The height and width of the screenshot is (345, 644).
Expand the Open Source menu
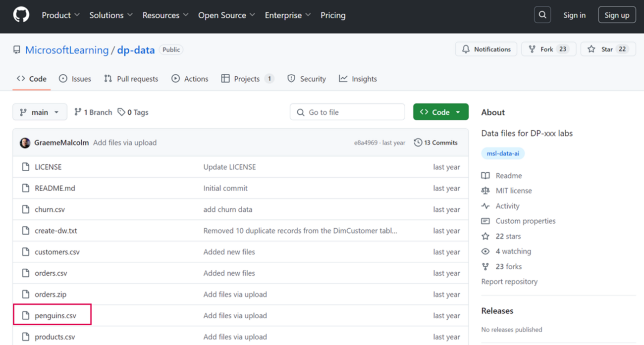click(x=227, y=15)
